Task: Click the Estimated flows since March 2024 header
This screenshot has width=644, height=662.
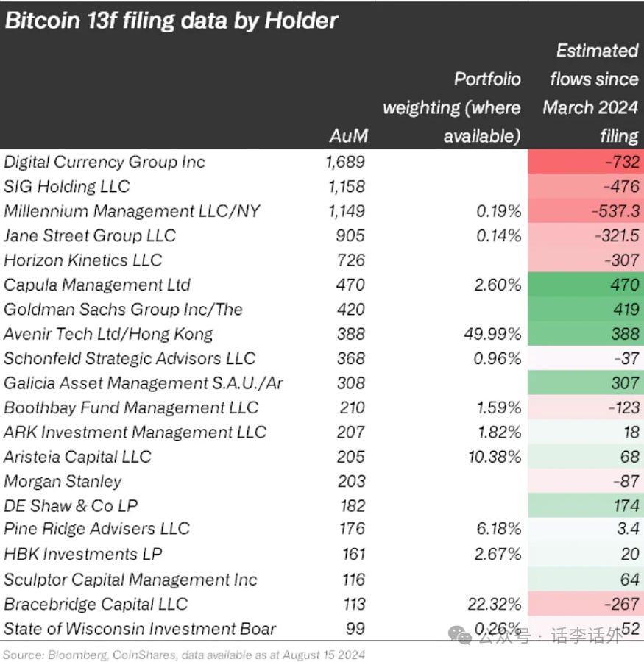Action: pyautogui.click(x=591, y=93)
